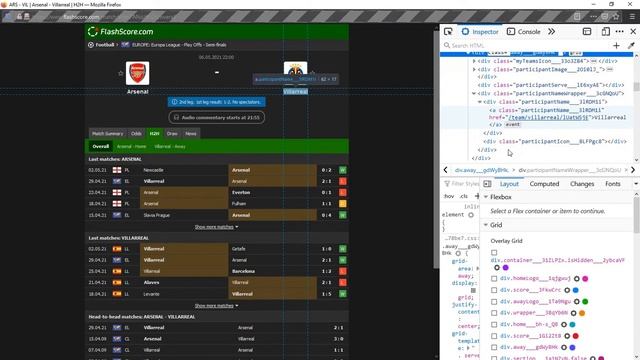Add new CSS rule plus icon in Rules

477,196
